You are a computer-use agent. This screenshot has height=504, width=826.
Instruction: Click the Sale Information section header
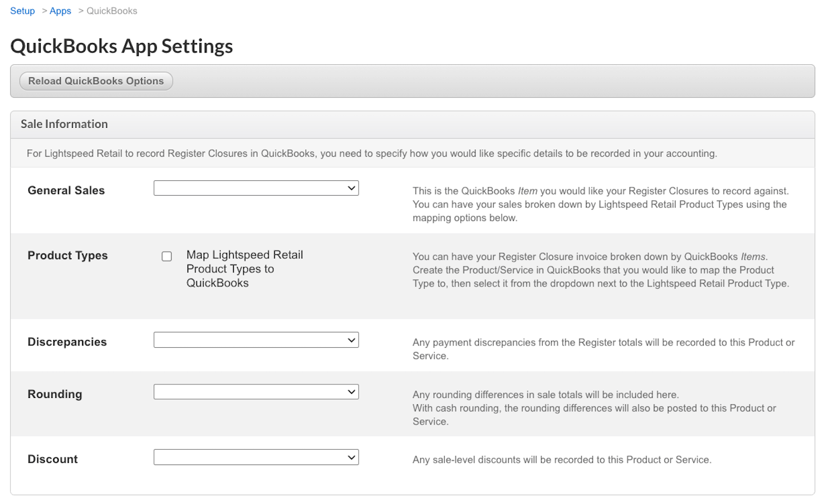click(64, 124)
